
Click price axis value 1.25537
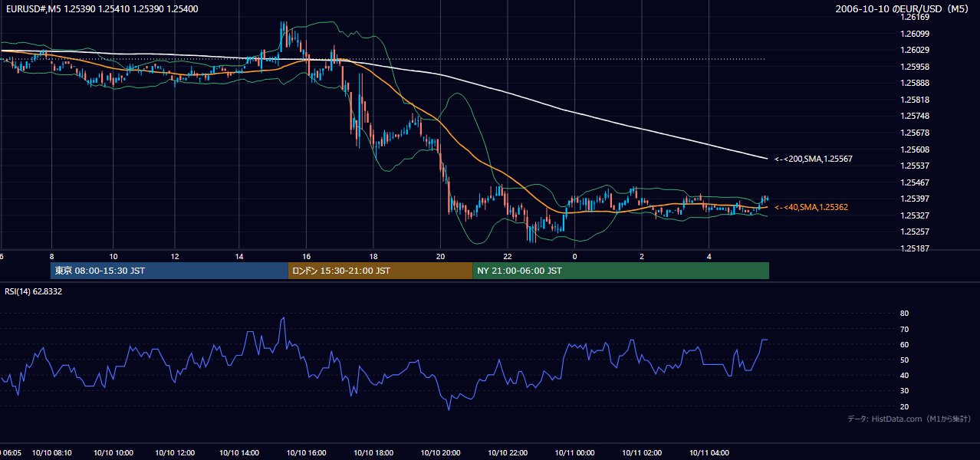click(916, 166)
